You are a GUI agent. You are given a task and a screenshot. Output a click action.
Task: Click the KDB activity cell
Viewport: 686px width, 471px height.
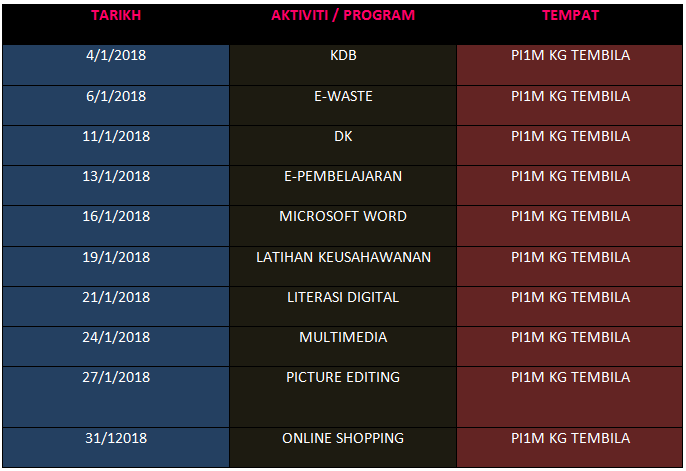(343, 56)
